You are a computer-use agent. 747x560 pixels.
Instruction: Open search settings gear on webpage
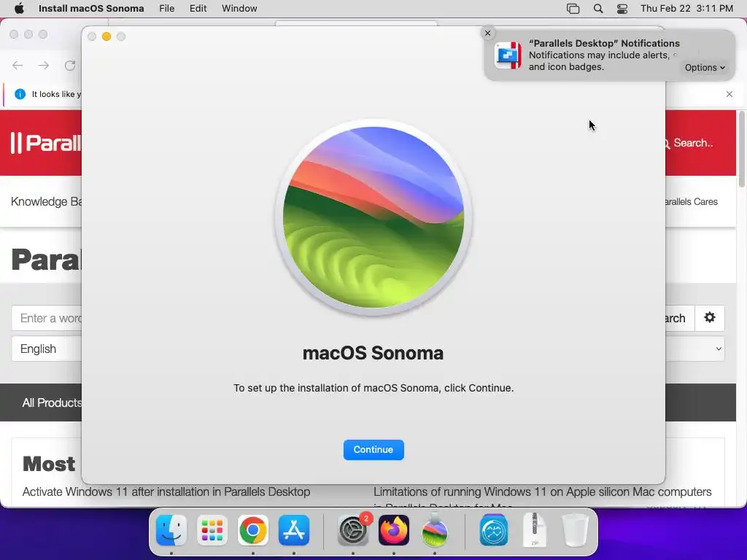pos(710,318)
